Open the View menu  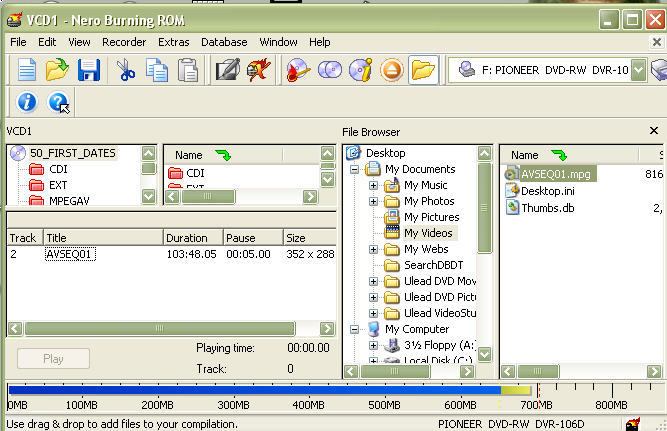(x=79, y=42)
